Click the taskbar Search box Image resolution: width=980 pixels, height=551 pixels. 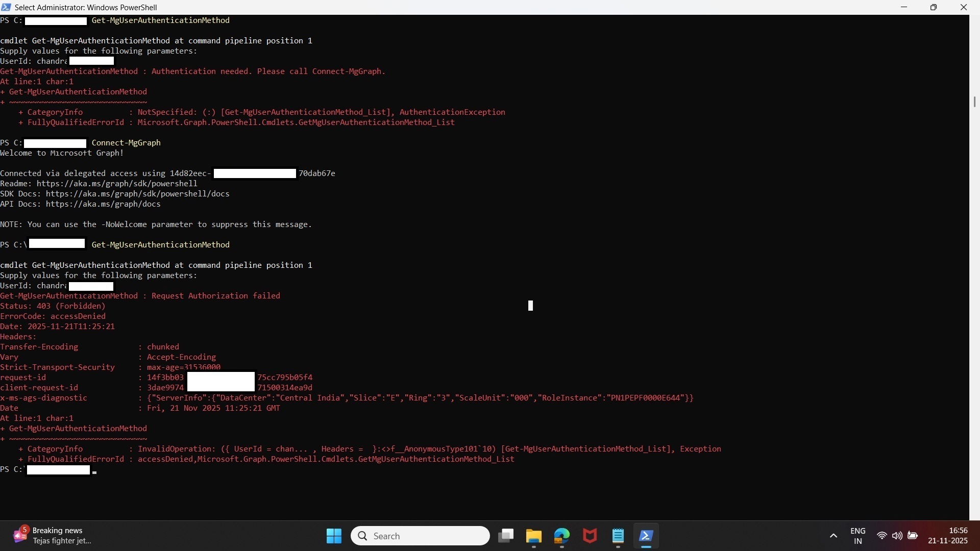pyautogui.click(x=420, y=536)
